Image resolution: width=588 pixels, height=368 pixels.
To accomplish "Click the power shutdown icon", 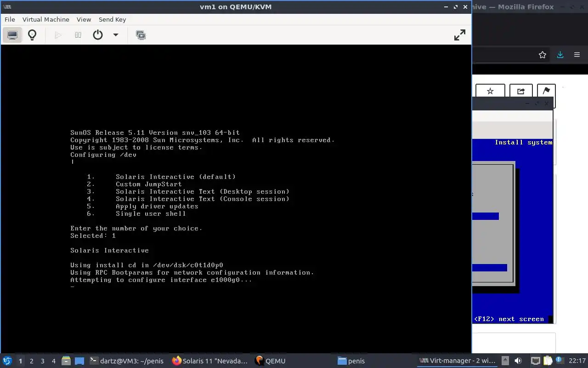I will [98, 35].
